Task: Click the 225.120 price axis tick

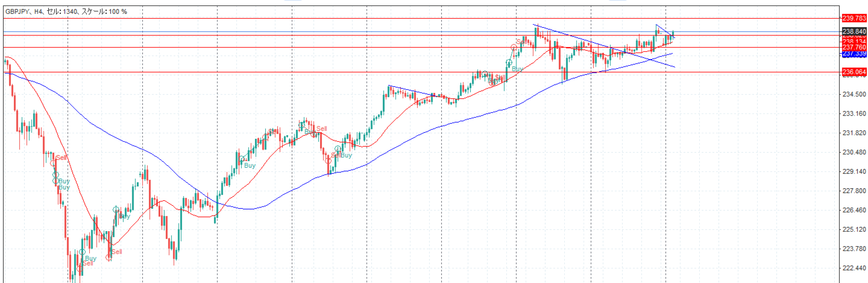Action: pos(854,230)
